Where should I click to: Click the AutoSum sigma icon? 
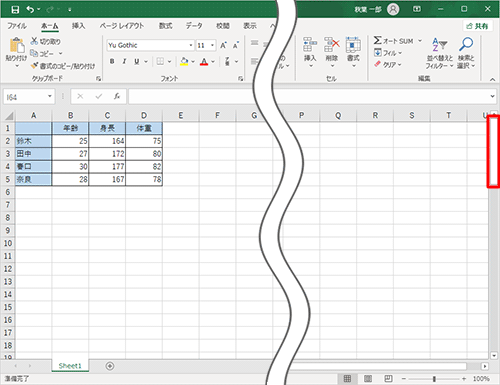click(377, 41)
